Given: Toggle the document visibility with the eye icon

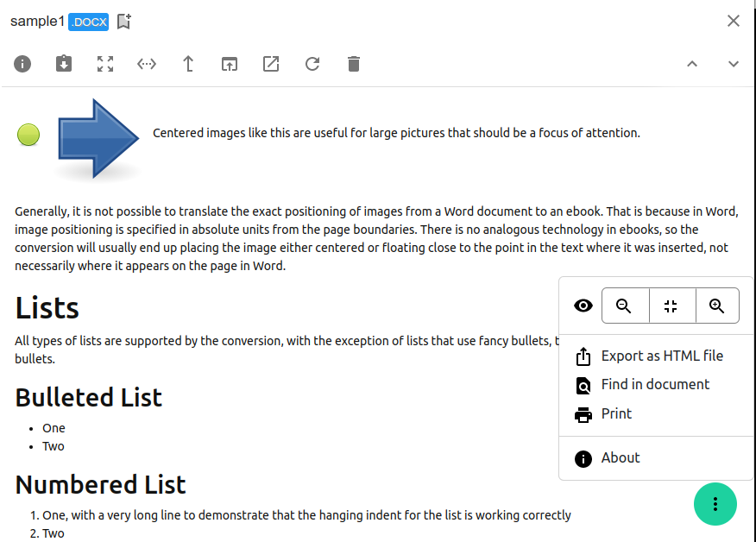Looking at the screenshot, I should (x=583, y=305).
